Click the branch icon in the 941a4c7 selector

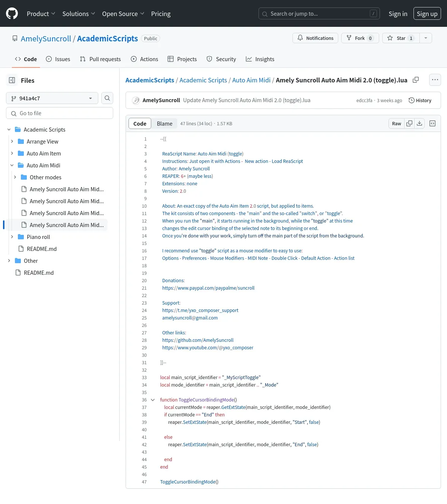tap(14, 98)
